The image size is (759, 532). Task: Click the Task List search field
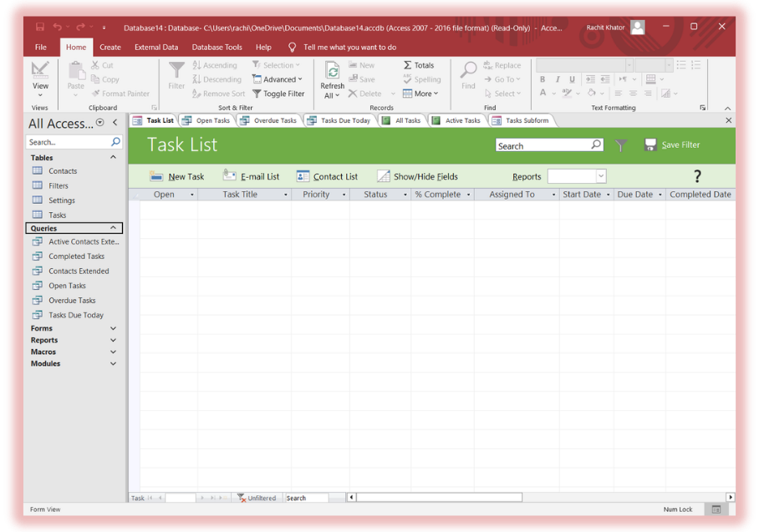point(543,145)
